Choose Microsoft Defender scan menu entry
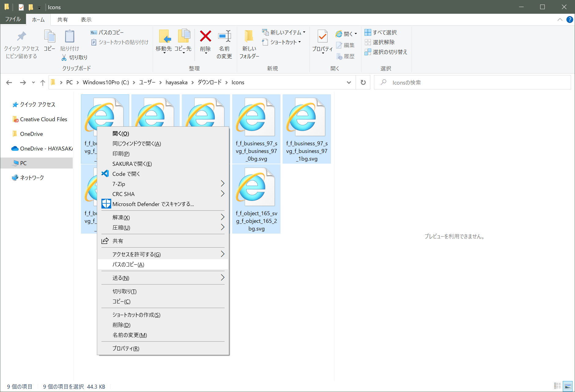Screen dimensions: 575x392 (x=163, y=204)
